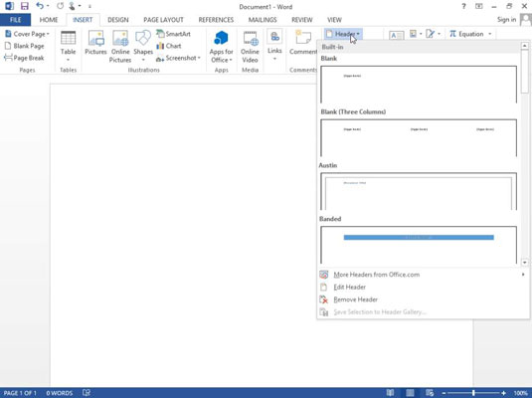
Task: Click the zoom slider handle
Action: (x=473, y=393)
